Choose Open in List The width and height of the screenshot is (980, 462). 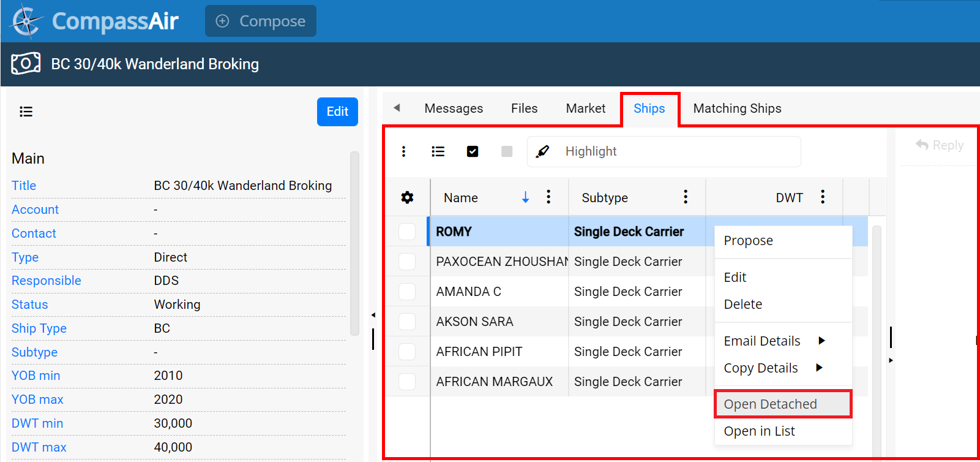(784, 431)
